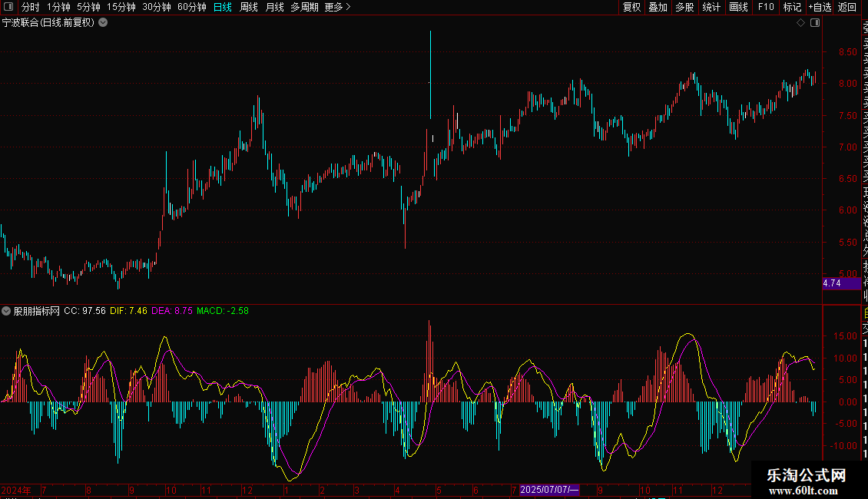
Task: Select the 5分钟 period tab
Action: coord(88,7)
